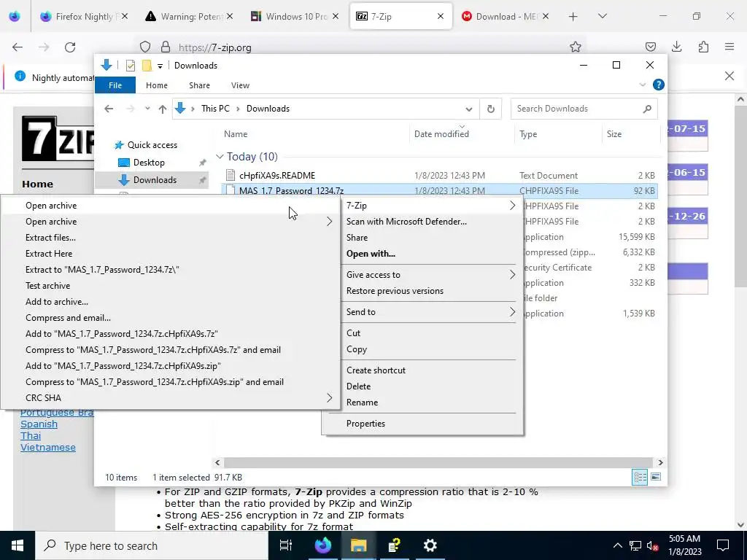This screenshot has height=560, width=747.
Task: Click the Firefox Nightly taskbar icon
Action: tap(322, 545)
